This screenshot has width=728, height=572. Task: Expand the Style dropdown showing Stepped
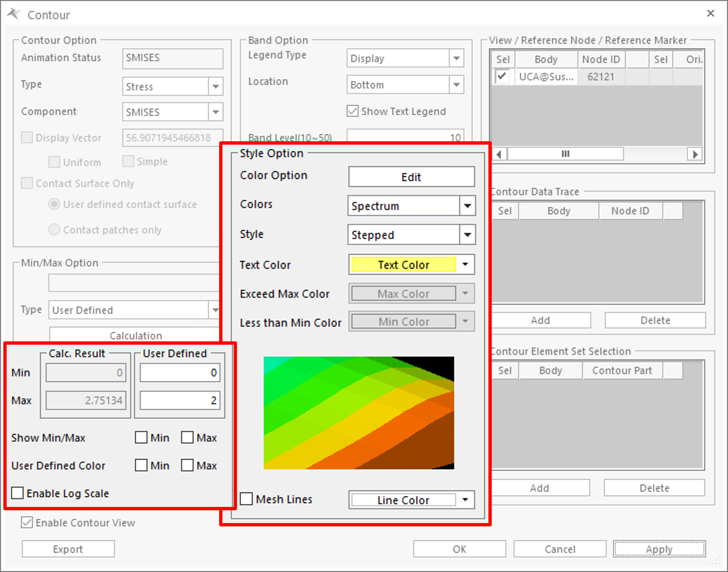click(x=467, y=235)
